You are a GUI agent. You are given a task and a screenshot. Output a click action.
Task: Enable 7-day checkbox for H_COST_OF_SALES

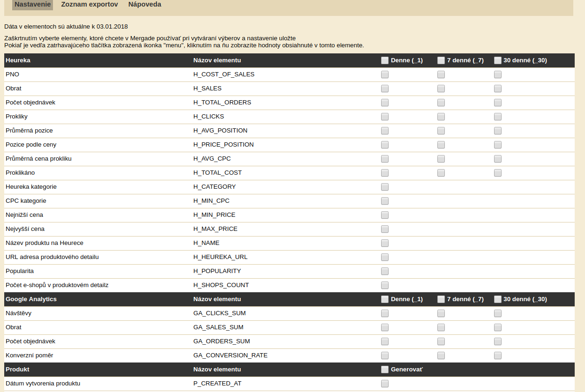pos(441,74)
